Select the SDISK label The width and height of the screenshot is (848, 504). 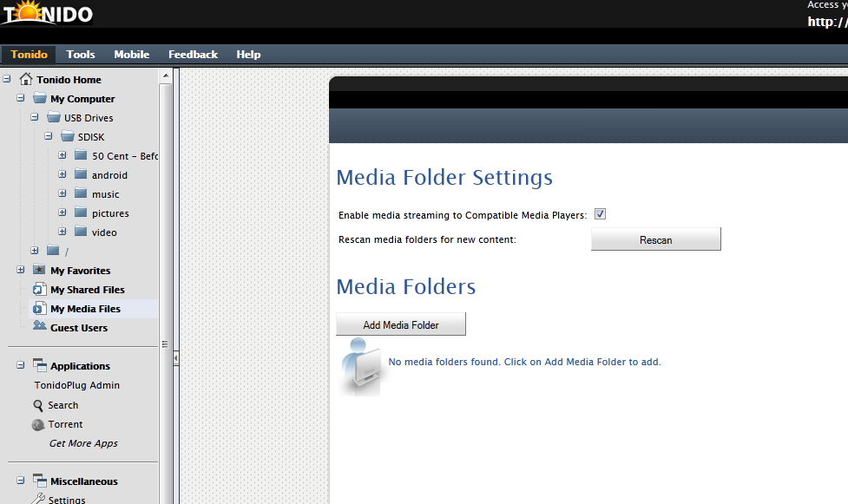91,137
